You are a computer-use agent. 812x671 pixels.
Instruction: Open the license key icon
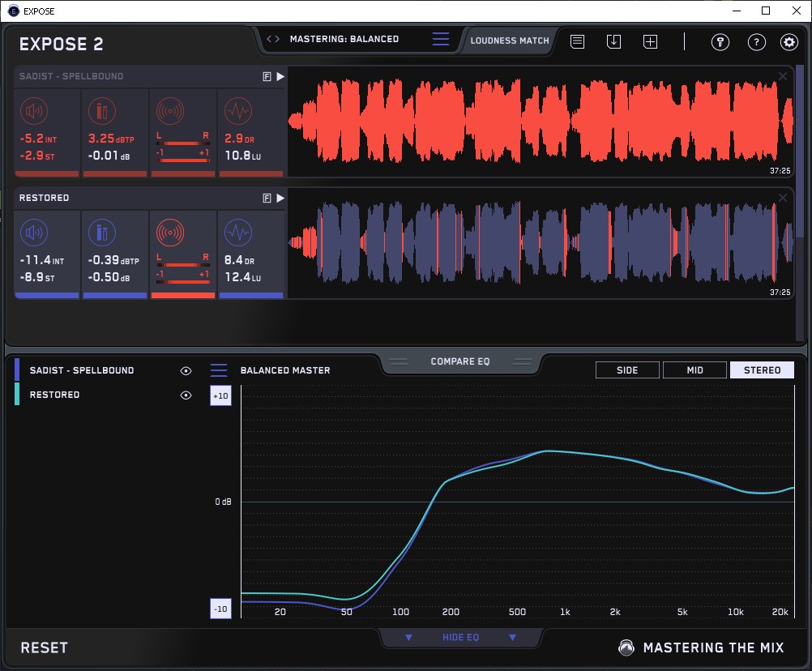[x=720, y=42]
